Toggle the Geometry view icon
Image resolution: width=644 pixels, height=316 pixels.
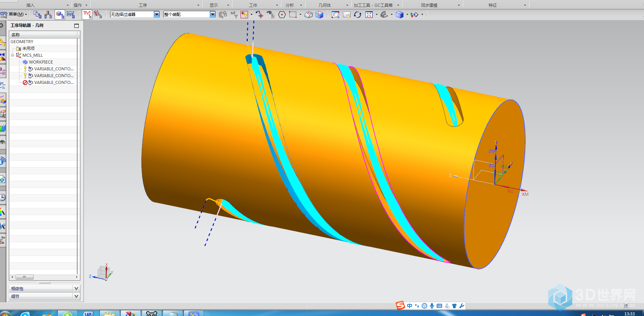[60, 15]
